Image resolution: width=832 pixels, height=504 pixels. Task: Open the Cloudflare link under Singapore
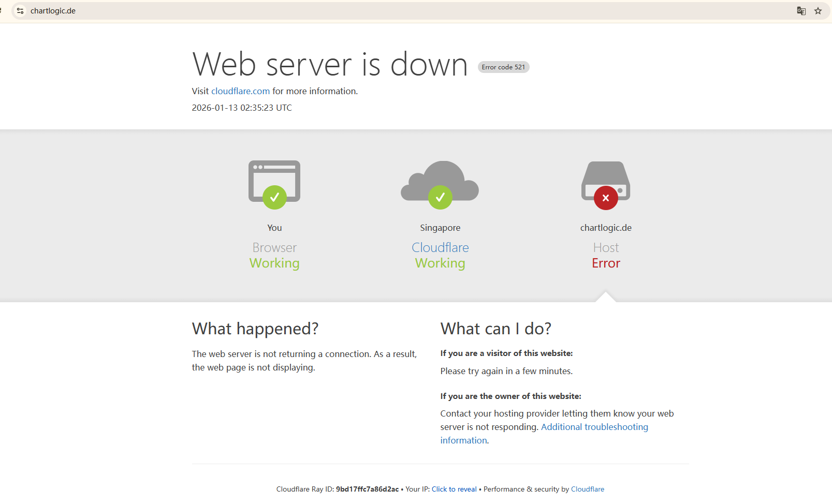click(440, 247)
